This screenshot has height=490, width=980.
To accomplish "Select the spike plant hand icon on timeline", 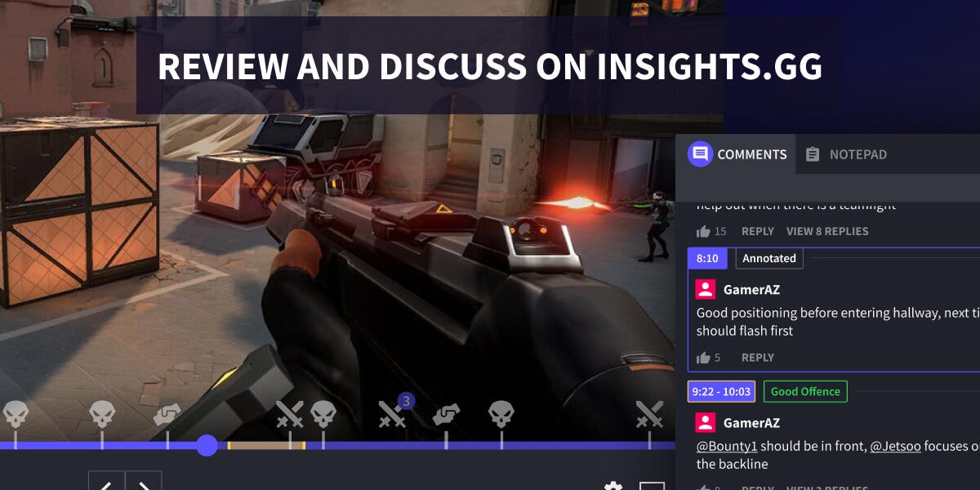I will pyautogui.click(x=168, y=415).
